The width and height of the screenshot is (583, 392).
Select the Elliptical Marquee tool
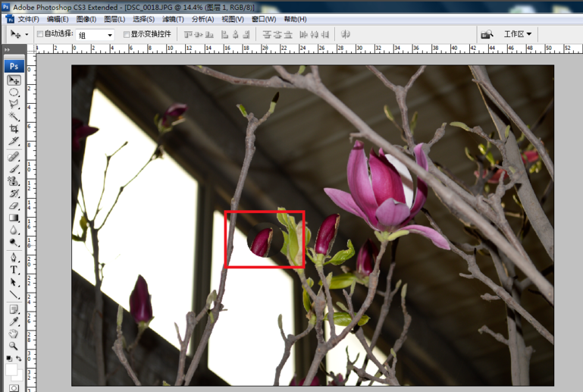coord(14,93)
